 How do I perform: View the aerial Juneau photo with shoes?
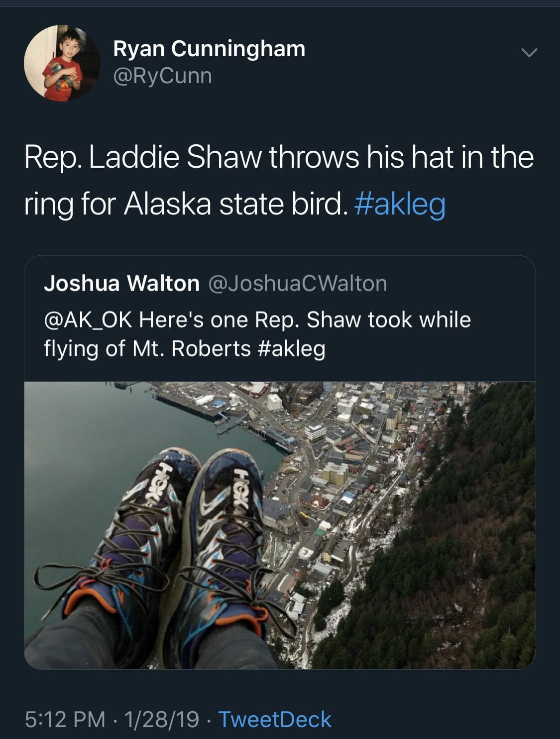pyautogui.click(x=280, y=525)
